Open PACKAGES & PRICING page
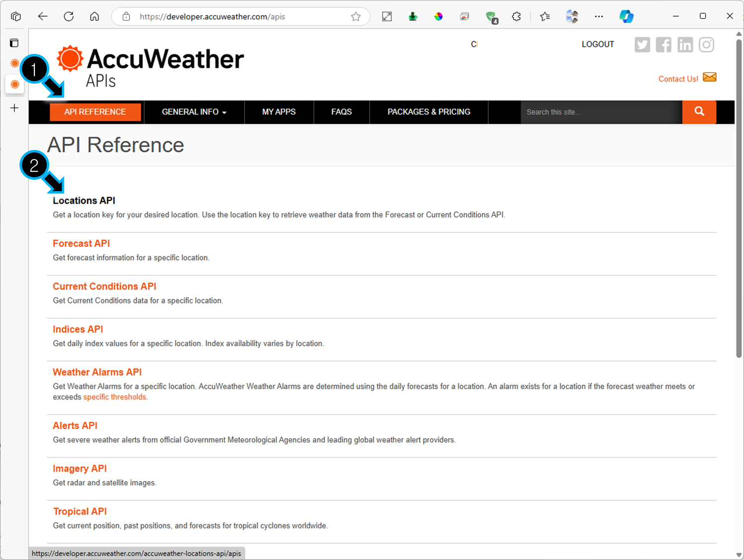The image size is (744, 560). pyautogui.click(x=429, y=112)
